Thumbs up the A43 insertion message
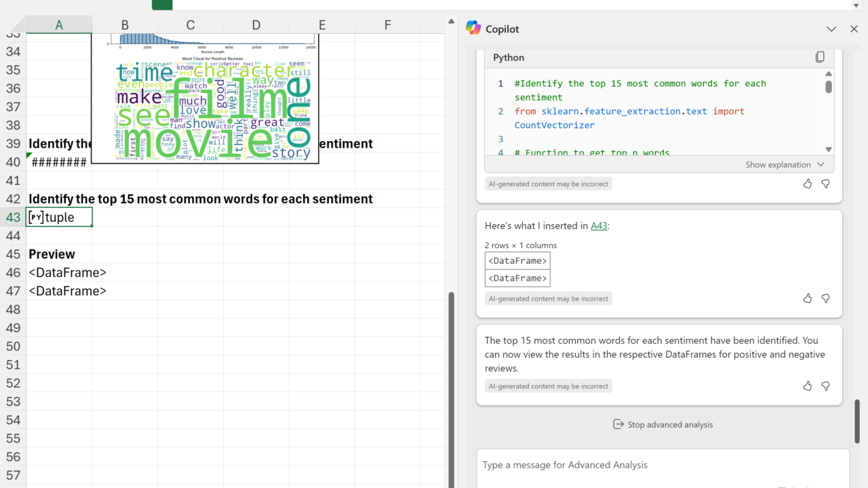 pyautogui.click(x=807, y=298)
